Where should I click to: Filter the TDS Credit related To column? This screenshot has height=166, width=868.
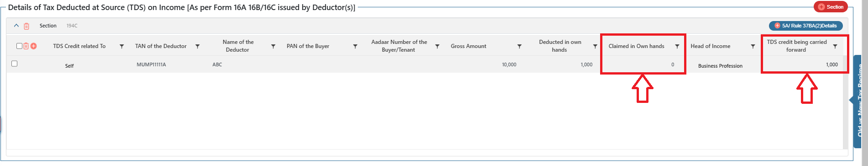point(121,46)
